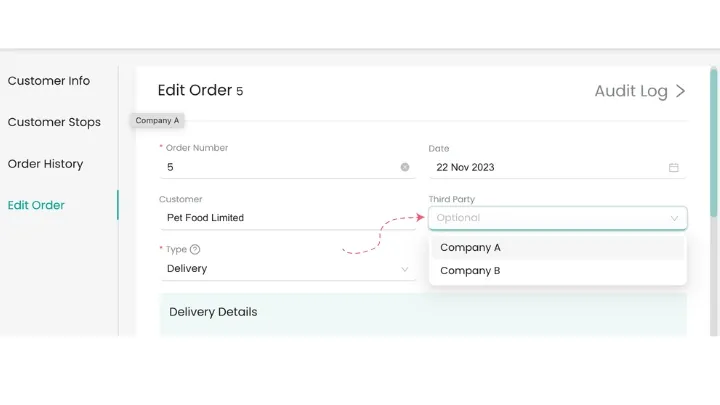Click the Company A tag under the heading
The width and height of the screenshot is (720, 405).
click(x=157, y=121)
